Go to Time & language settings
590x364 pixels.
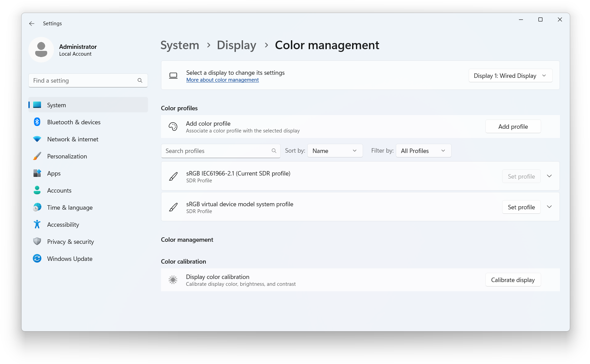coord(70,208)
